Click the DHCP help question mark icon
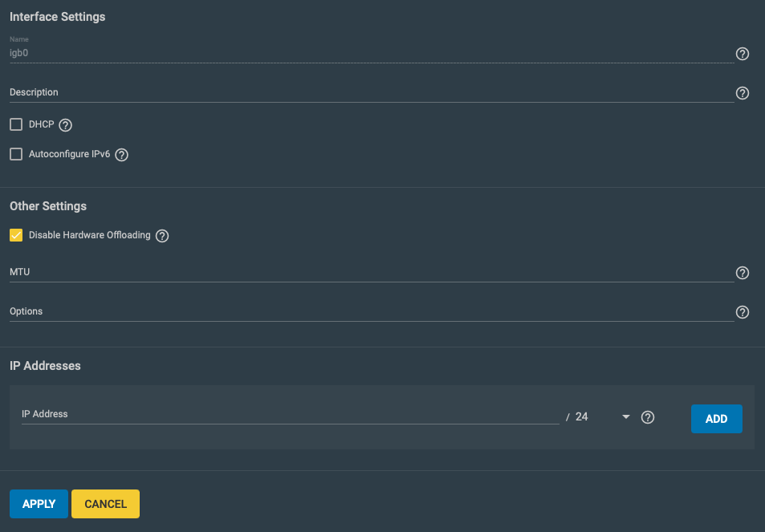This screenshot has width=765, height=532. 65,125
